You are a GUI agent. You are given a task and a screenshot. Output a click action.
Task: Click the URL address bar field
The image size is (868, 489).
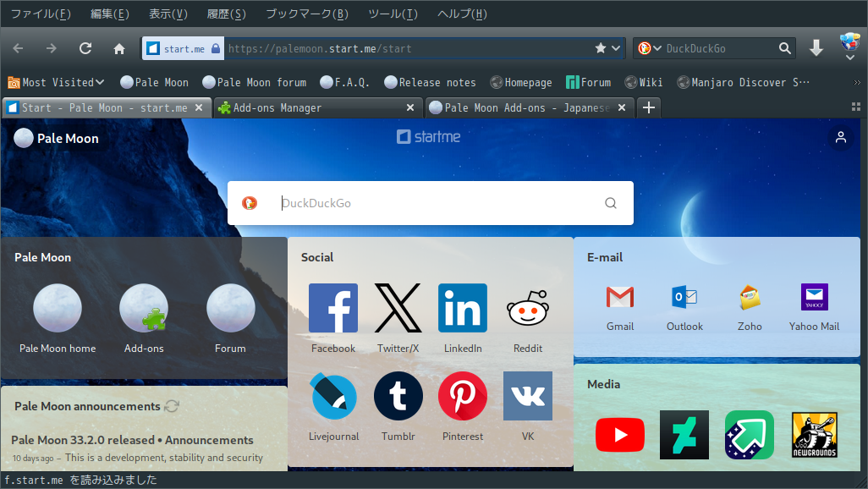point(409,49)
